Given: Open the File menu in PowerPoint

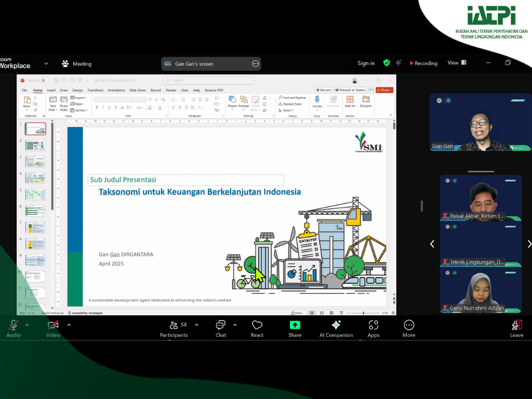Looking at the screenshot, I should click(24, 90).
